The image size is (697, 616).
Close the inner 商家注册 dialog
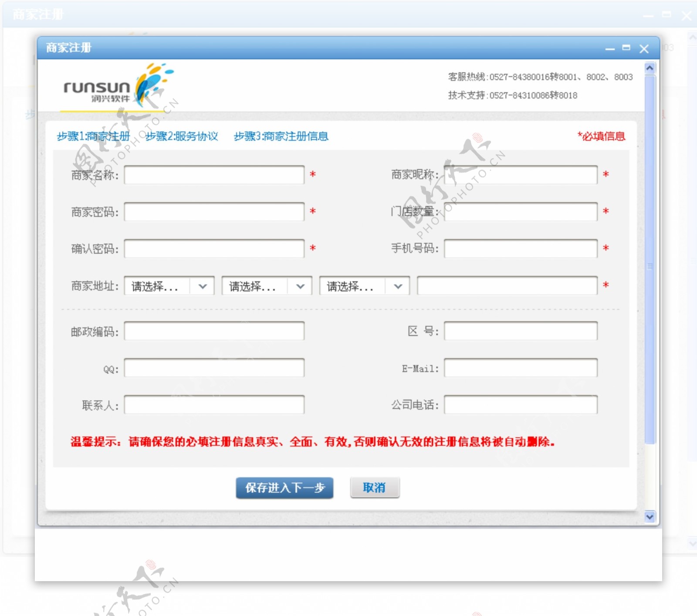644,49
